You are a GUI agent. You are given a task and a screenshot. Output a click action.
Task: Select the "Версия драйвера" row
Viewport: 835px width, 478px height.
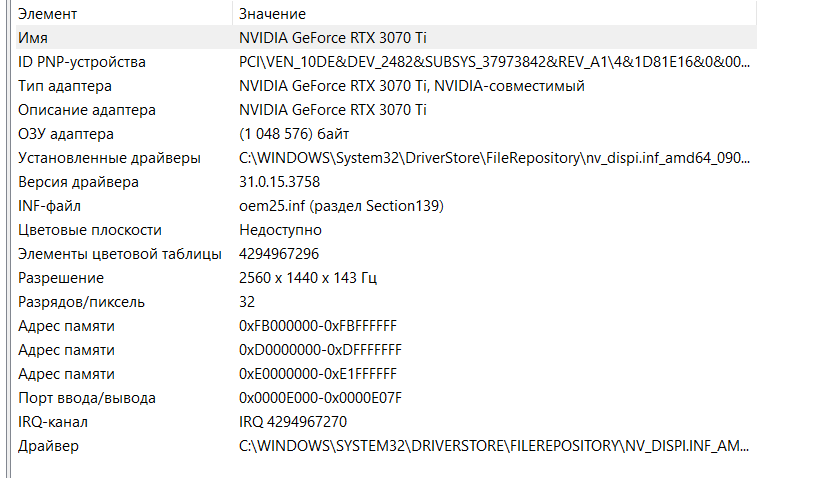(78, 182)
